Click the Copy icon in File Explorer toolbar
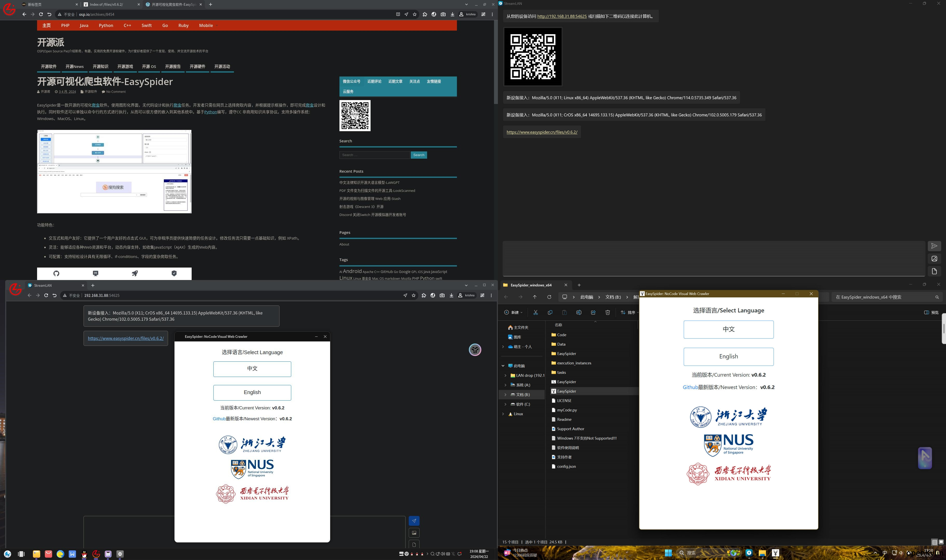Image resolution: width=946 pixels, height=560 pixels. click(x=550, y=312)
